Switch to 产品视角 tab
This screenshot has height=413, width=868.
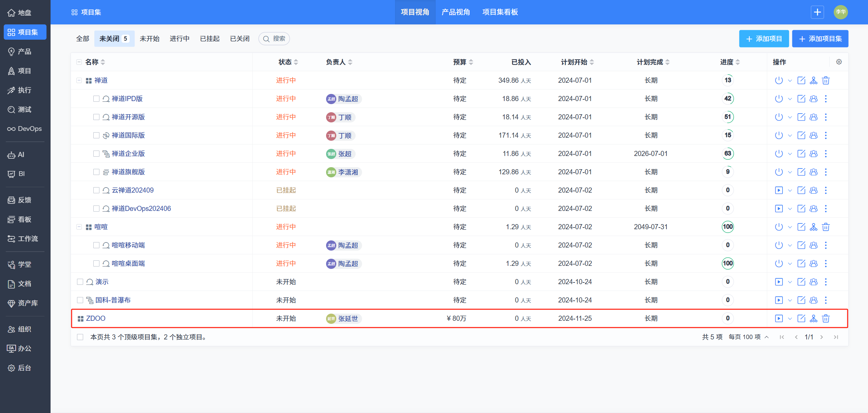point(456,12)
